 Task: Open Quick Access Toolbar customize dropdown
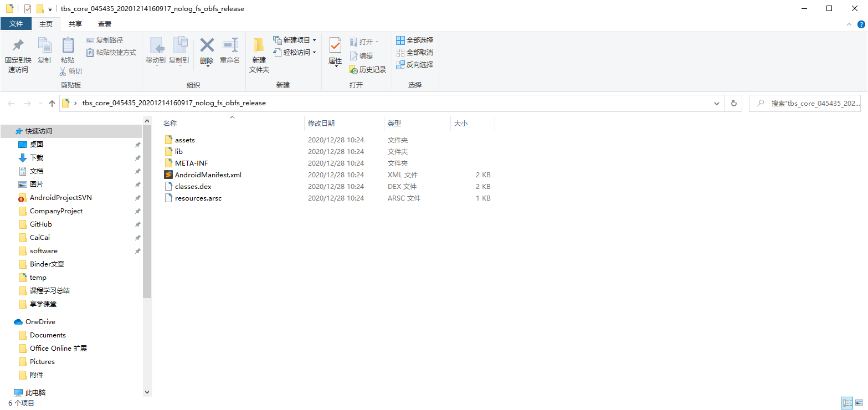(50, 9)
